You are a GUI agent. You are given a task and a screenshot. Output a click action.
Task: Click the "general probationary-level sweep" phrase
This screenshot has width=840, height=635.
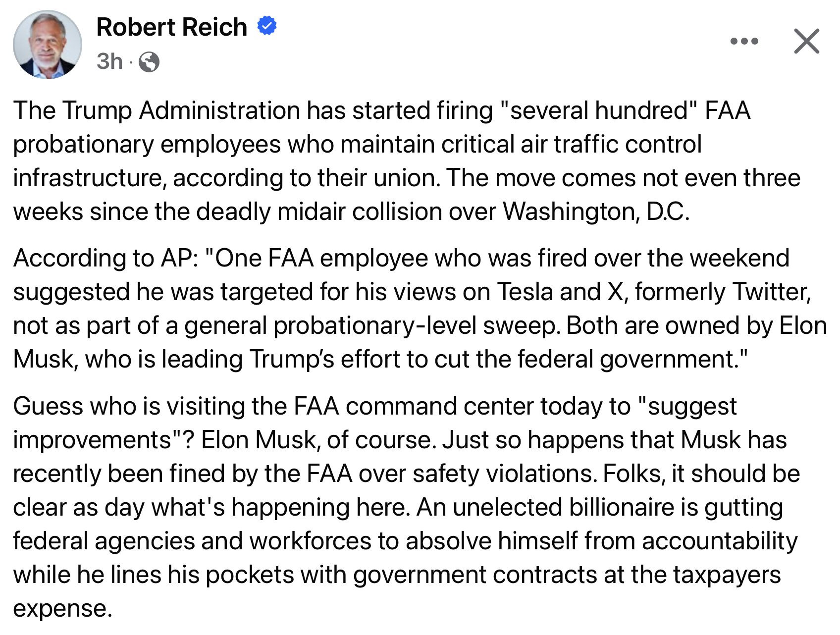pos(372,325)
